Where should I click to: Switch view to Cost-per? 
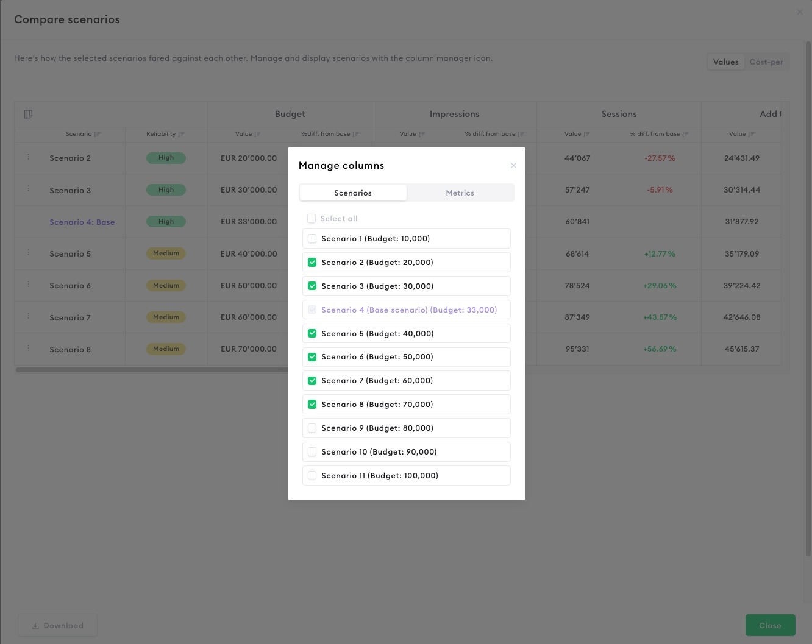766,62
